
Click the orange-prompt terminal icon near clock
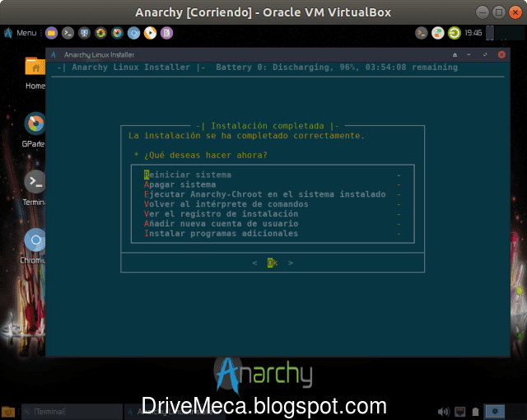tap(421, 33)
